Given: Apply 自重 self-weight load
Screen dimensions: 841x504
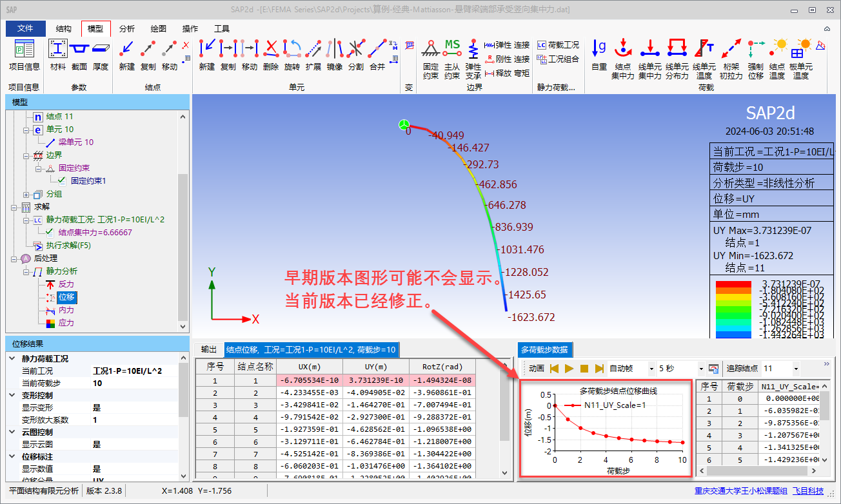Looking at the screenshot, I should [599, 54].
